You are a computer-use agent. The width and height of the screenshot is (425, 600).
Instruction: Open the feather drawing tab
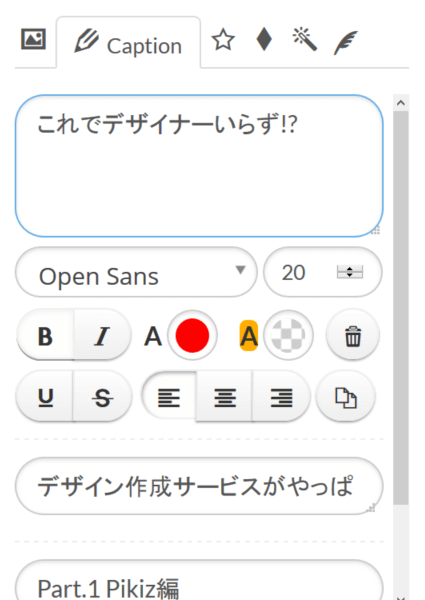coord(345,42)
